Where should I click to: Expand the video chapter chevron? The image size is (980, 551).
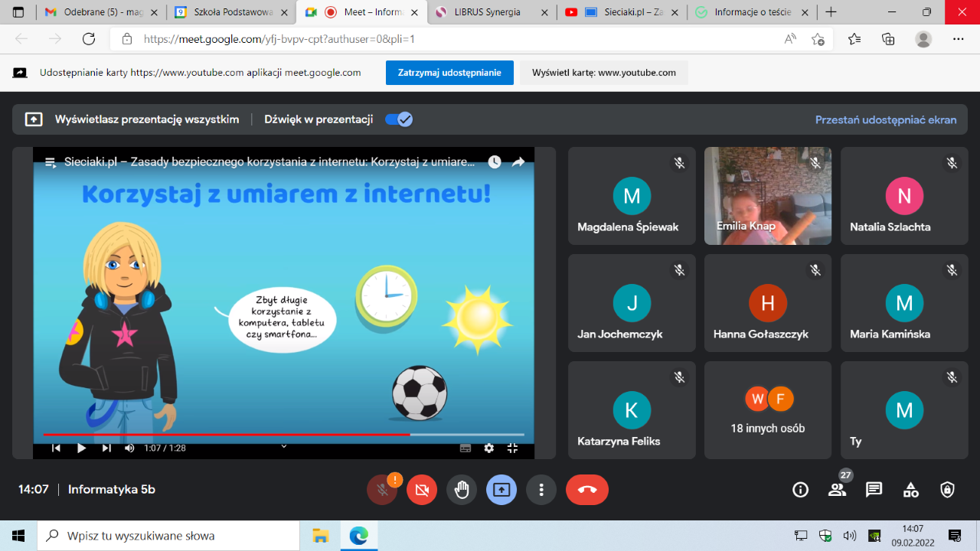pyautogui.click(x=283, y=446)
